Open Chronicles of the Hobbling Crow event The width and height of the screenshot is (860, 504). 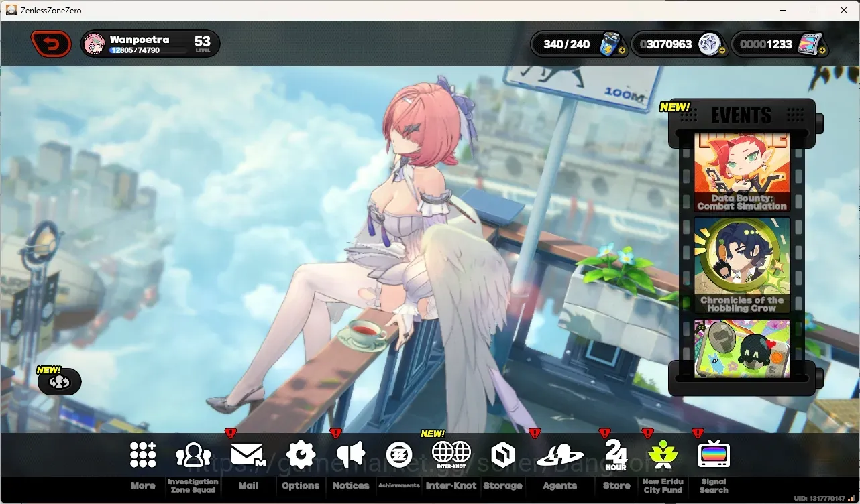(741, 265)
